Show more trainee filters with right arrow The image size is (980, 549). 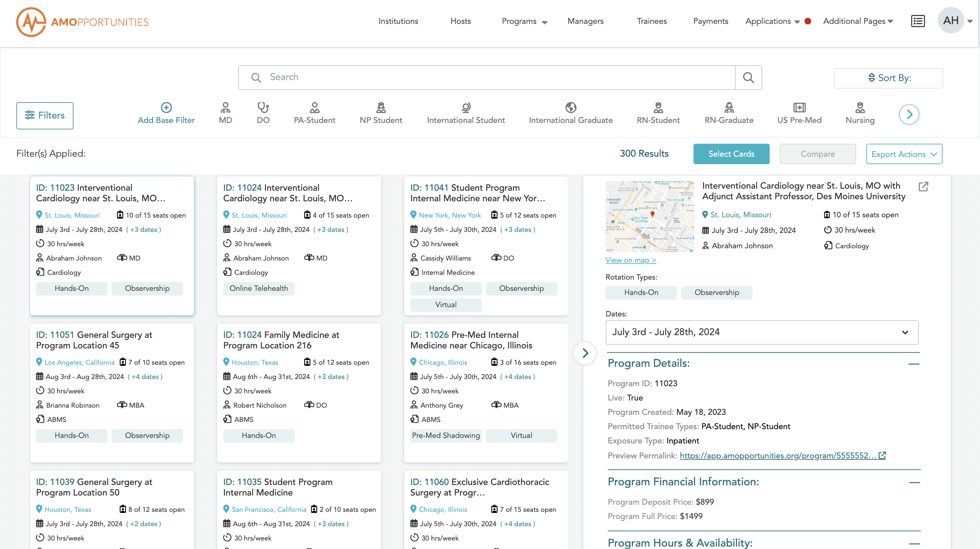pyautogui.click(x=909, y=114)
